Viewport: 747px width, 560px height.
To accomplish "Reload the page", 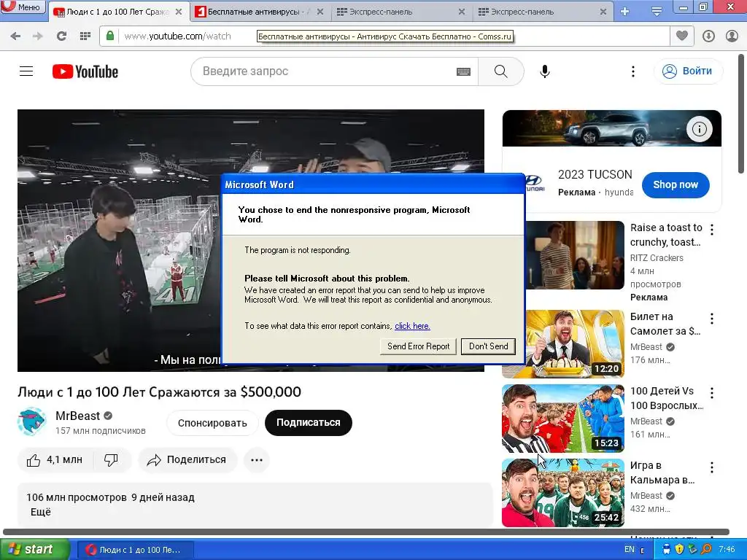I will (61, 36).
